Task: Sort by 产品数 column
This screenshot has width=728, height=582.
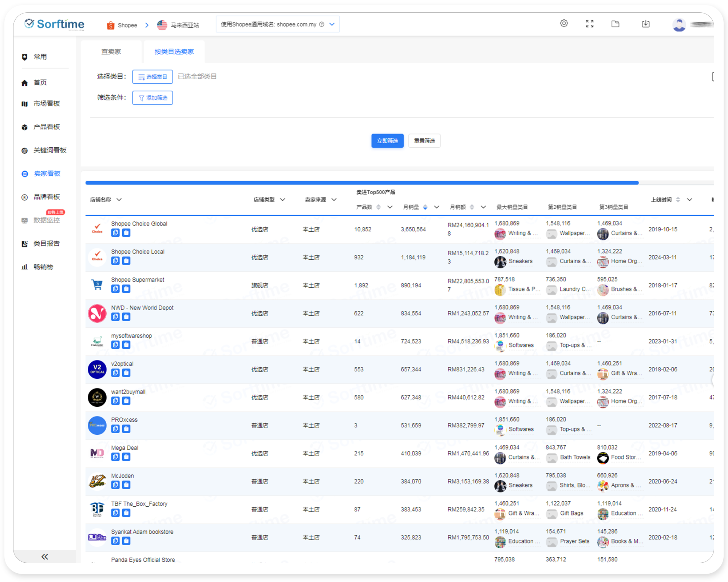Action: point(379,207)
